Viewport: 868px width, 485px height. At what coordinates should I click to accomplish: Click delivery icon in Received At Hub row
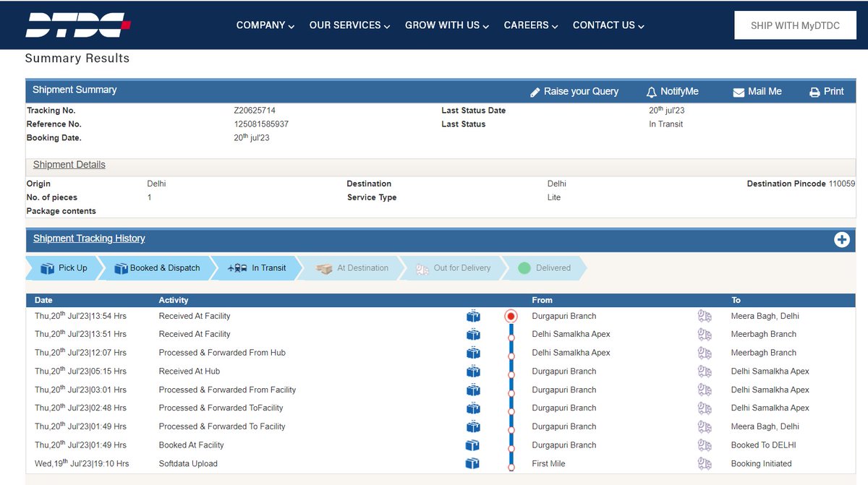click(705, 372)
